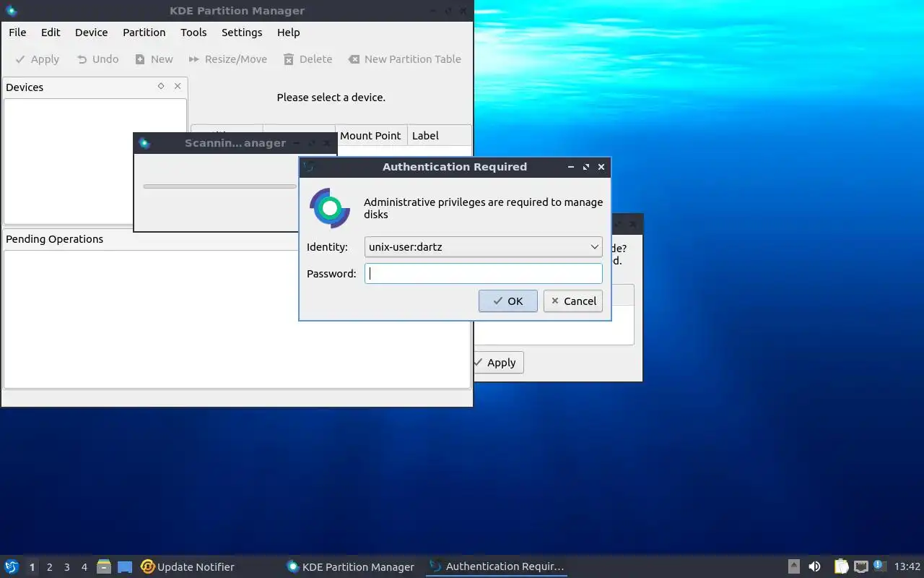Open the Help menu
The width and height of the screenshot is (924, 578).
288,33
